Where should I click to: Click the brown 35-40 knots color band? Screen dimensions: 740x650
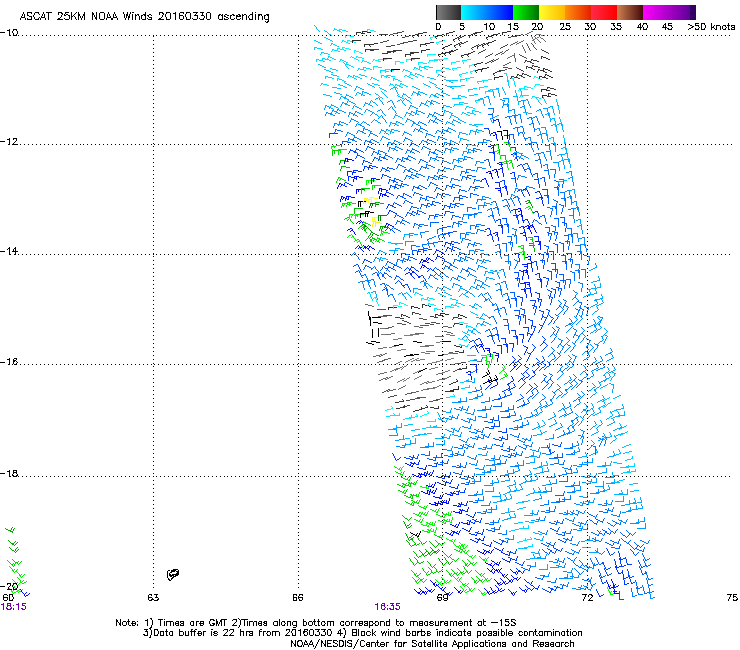630,12
